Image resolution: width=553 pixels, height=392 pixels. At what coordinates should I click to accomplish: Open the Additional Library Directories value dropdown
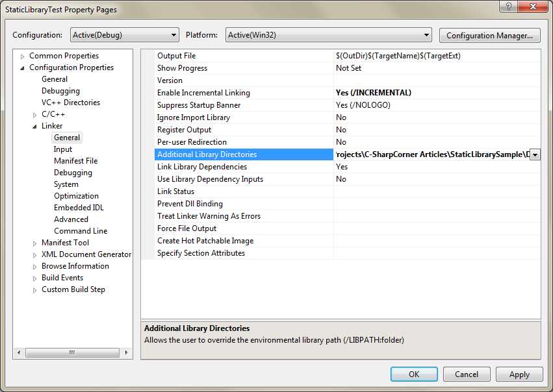point(534,154)
